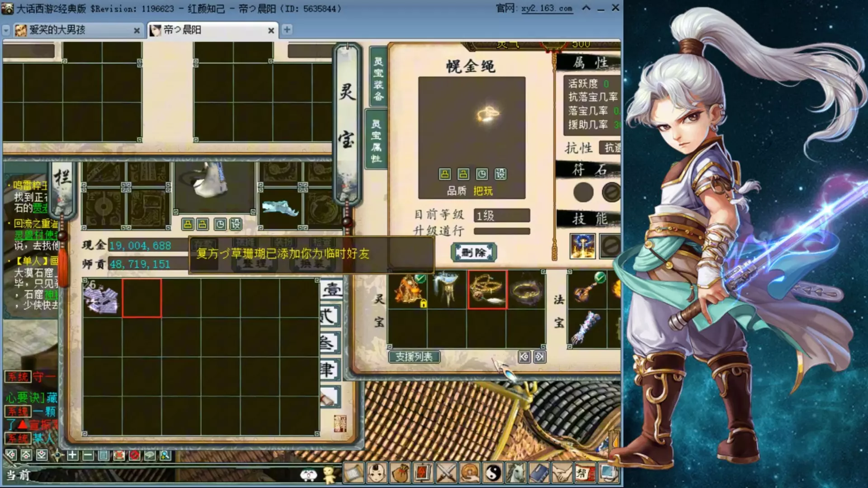
Task: Open the hand-with-coin trade icon
Action: [x=470, y=473]
